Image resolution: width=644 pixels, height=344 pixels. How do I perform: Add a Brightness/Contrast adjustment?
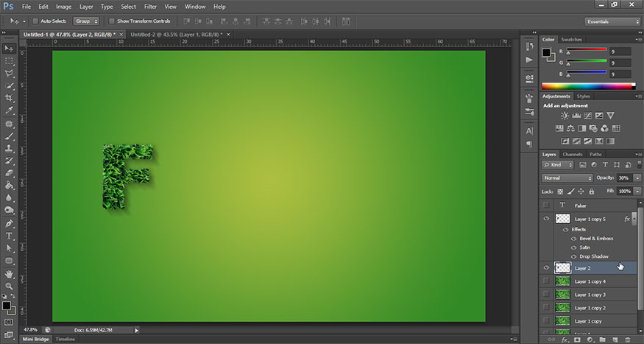pos(565,116)
